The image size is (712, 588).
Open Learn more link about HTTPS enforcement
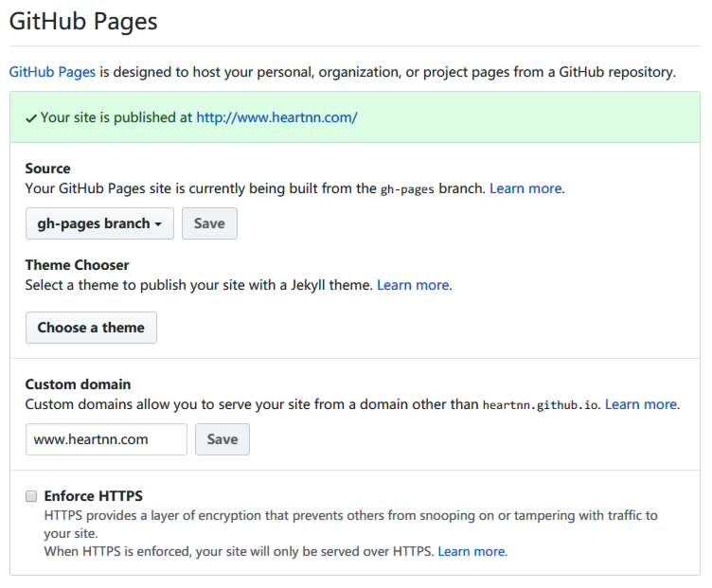pos(472,551)
